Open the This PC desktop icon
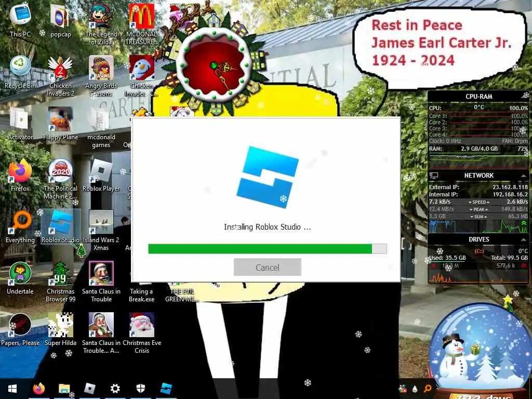Screen dimensions: 532x399 (20, 20)
